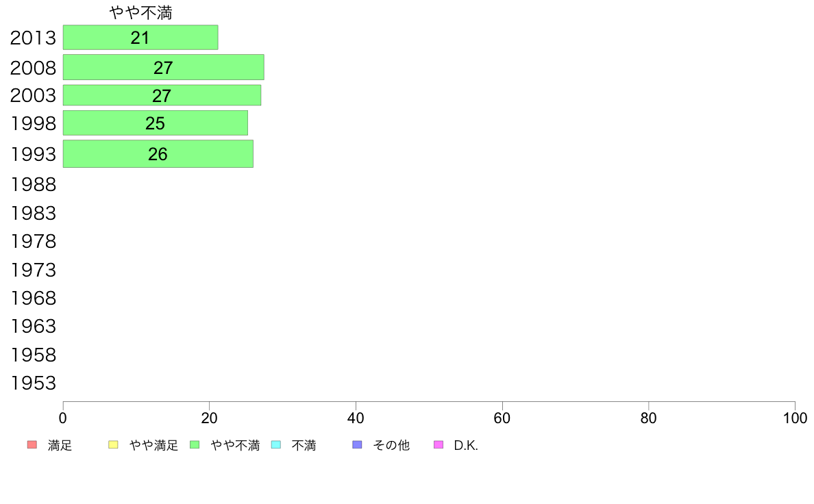The image size is (814, 504).
Task: Click the green やや不満 legend swatch
Action: pos(195,445)
